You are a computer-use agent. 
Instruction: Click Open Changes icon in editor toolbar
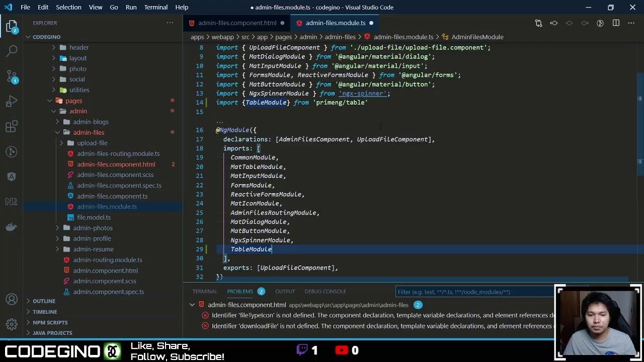tap(538, 23)
